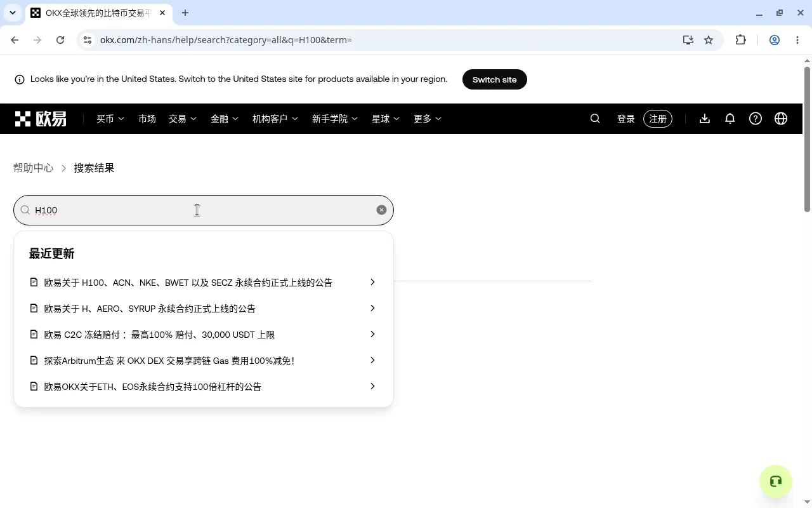Image resolution: width=812 pixels, height=508 pixels.
Task: Expand the 机构客户 dropdown menu
Action: coord(275,119)
